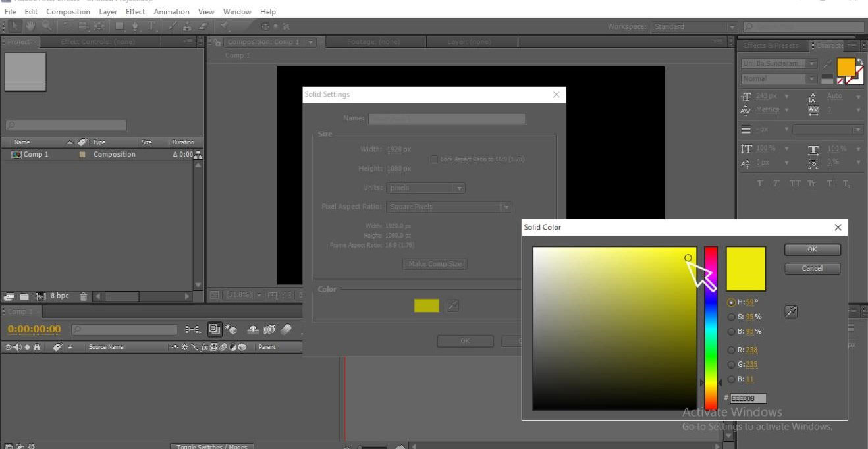Open the Composition Comp 1 viewer dropdown
Image resolution: width=868 pixels, height=449 pixels.
[311, 42]
